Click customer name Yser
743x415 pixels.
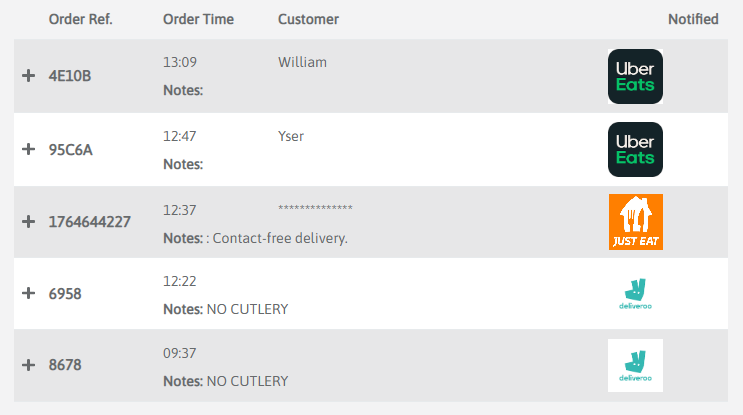(x=291, y=135)
